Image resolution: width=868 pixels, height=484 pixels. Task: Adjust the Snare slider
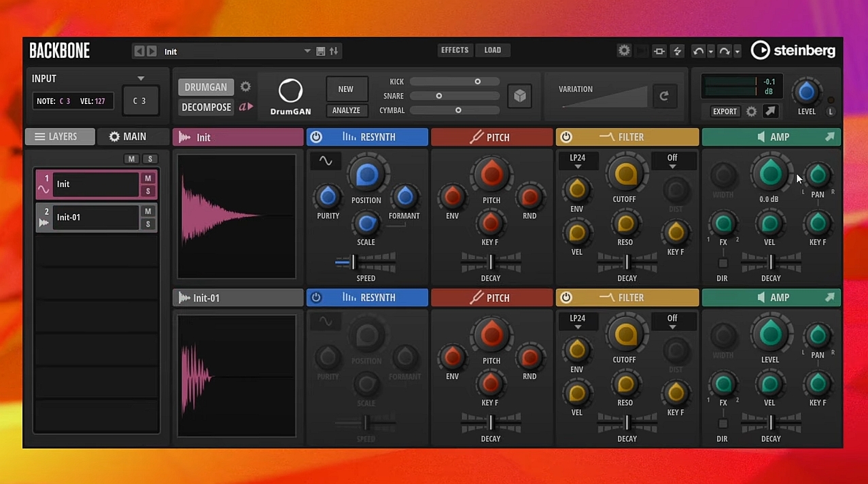tap(455, 96)
